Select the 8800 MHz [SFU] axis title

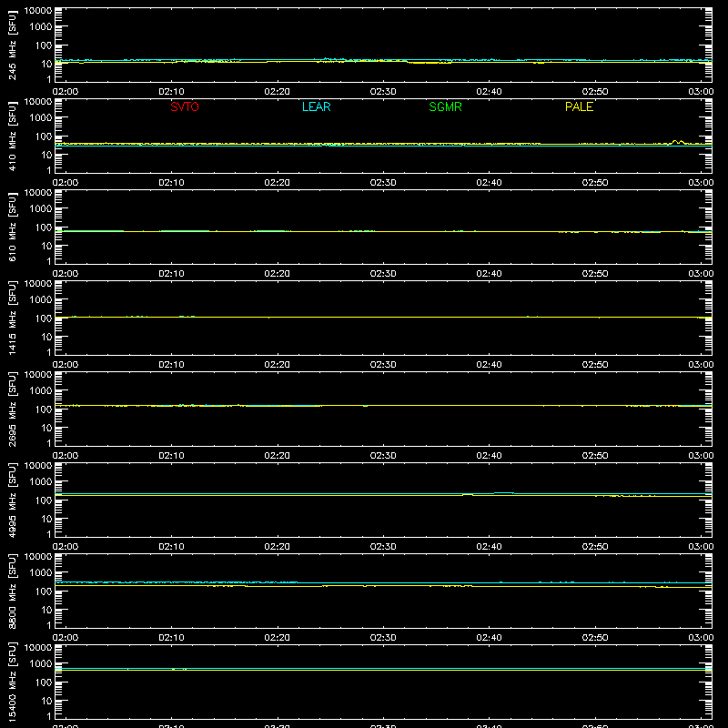point(13,591)
